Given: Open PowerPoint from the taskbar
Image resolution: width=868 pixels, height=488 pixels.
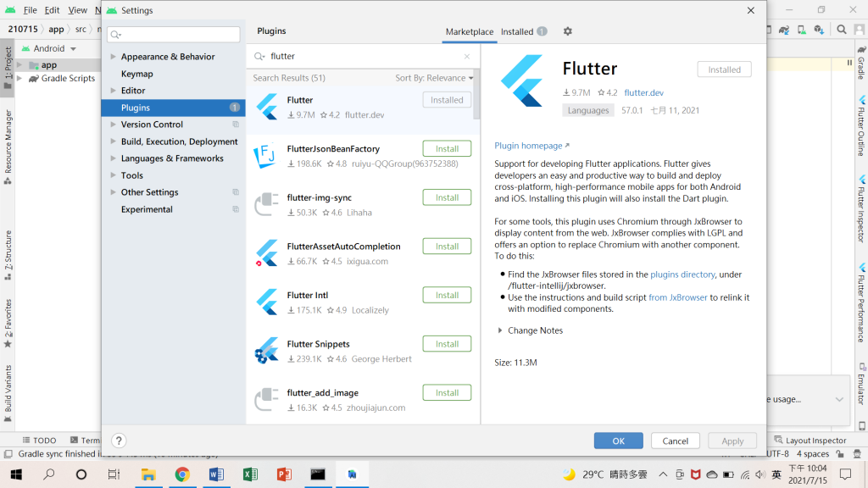Looking at the screenshot, I should click(284, 474).
